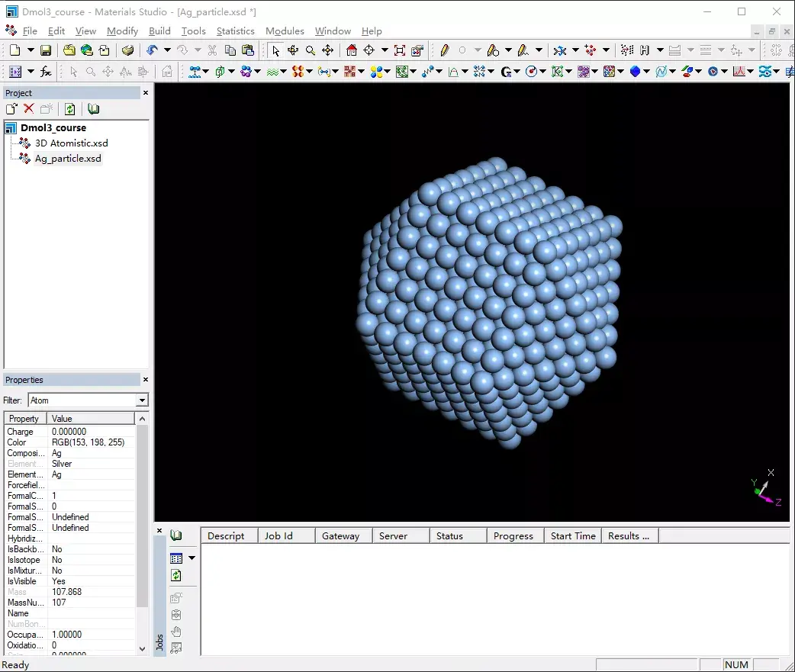
Task: Click the Clean geometry tool
Action: (561, 50)
